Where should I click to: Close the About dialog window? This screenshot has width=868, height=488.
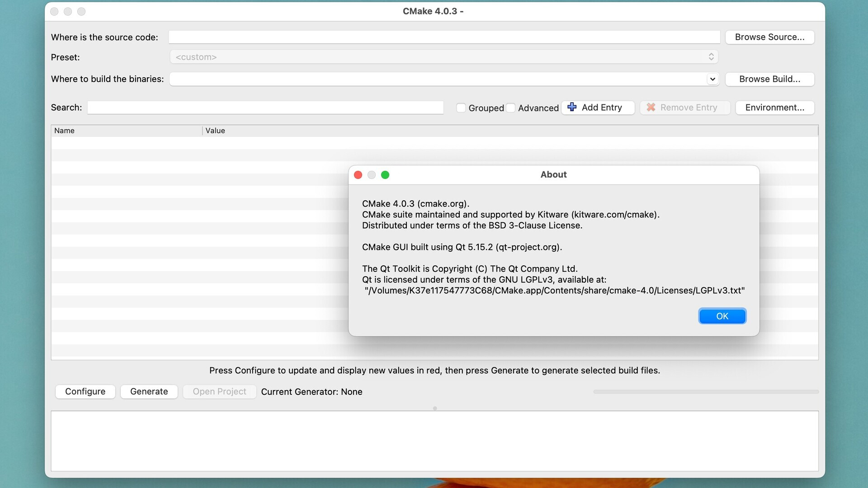[x=358, y=175]
